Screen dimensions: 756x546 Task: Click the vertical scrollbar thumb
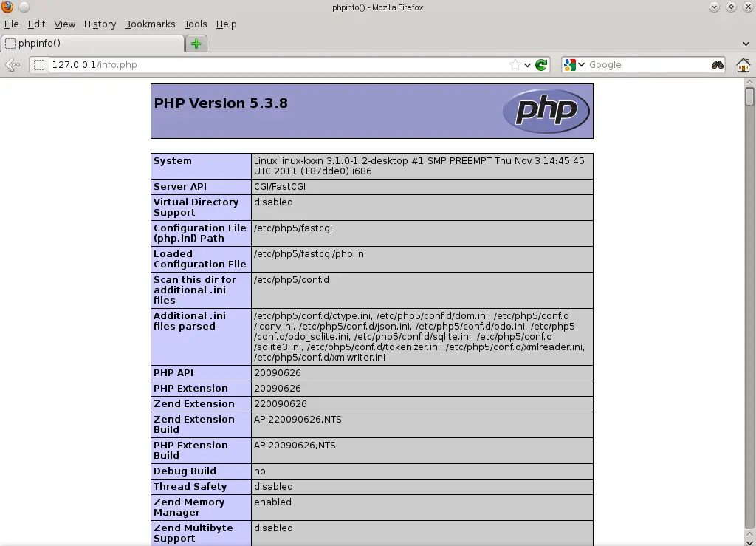coord(749,96)
